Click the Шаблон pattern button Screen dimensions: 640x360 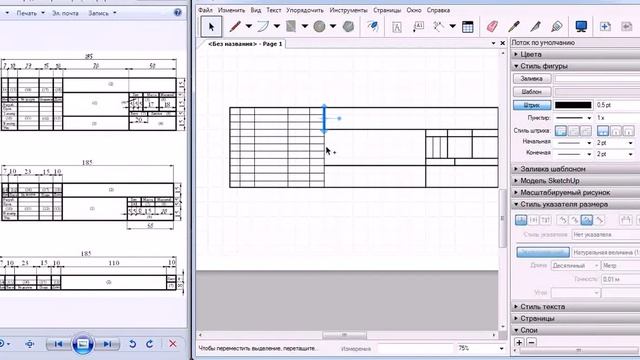[x=532, y=91]
